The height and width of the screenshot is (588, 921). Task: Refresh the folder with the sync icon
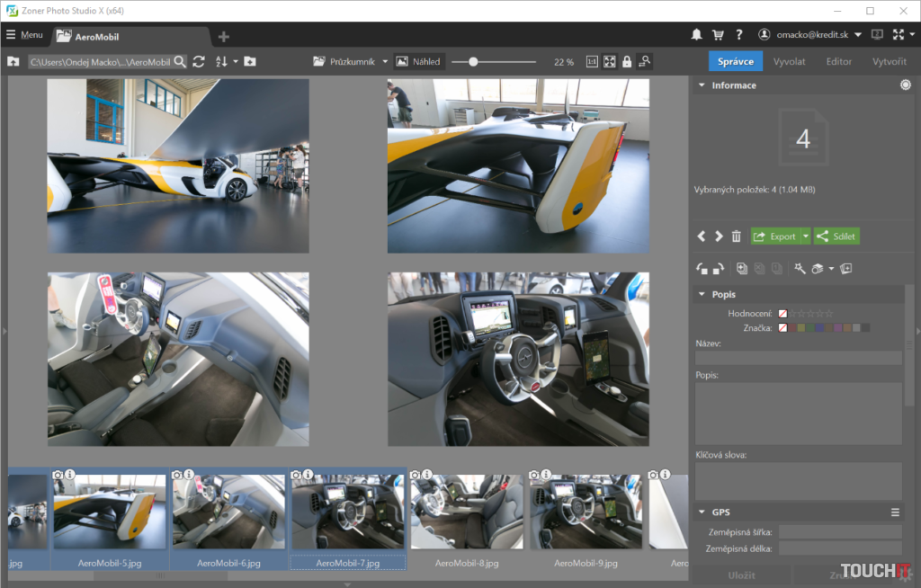click(199, 61)
